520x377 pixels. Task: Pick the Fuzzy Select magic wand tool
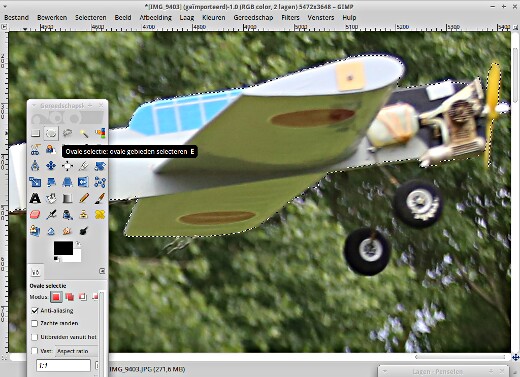coord(84,134)
